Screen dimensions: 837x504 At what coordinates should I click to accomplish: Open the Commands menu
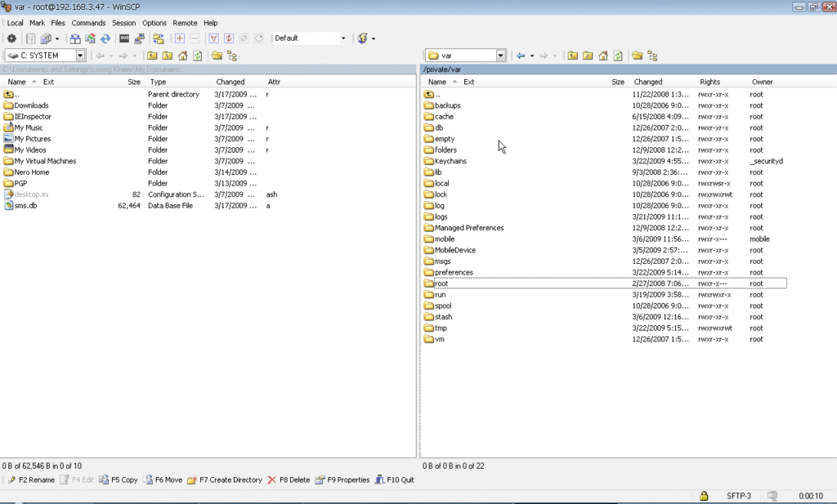click(x=88, y=23)
